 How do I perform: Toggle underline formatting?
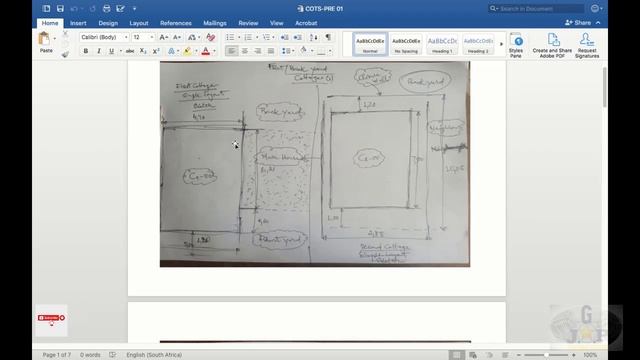coord(111,51)
